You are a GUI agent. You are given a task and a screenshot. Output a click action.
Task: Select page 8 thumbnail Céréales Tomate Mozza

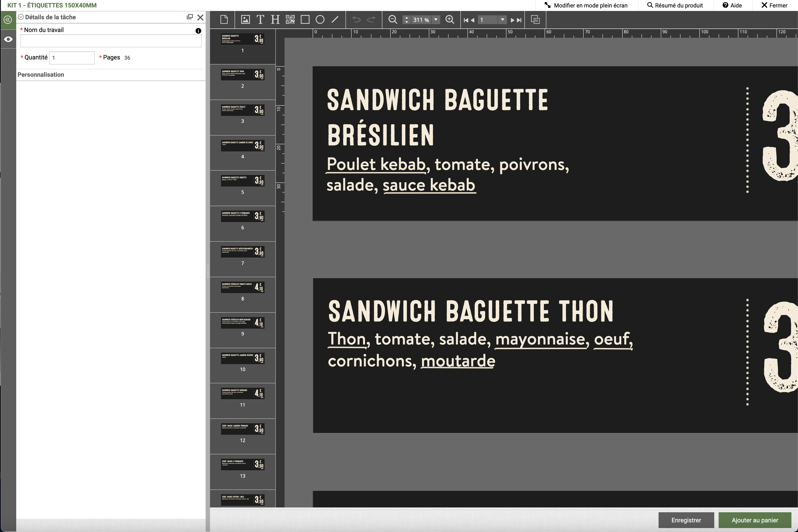tap(242, 287)
